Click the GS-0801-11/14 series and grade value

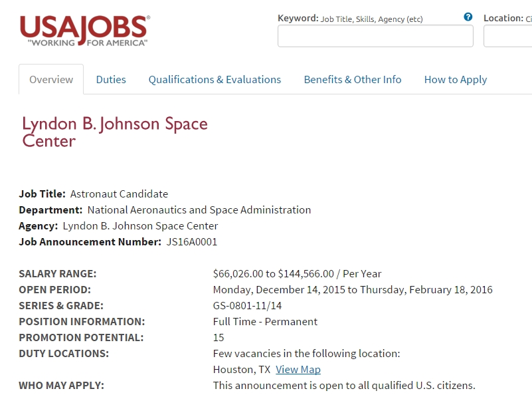point(247,306)
